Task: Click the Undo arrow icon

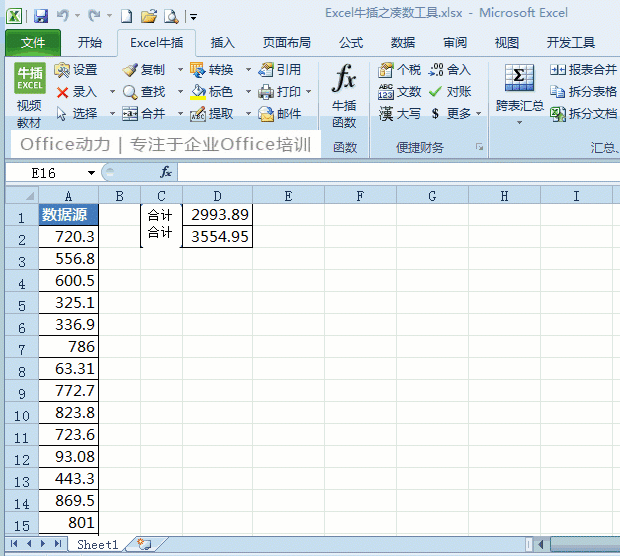Action: [63, 16]
